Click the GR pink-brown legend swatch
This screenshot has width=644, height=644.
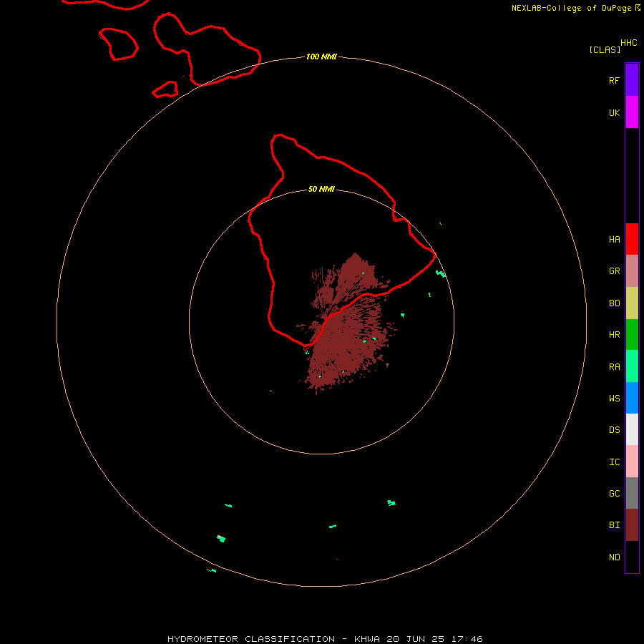click(632, 271)
